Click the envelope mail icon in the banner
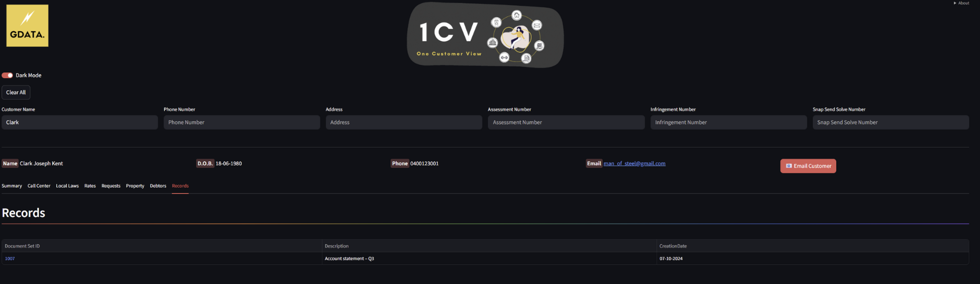This screenshot has width=980, height=284. 537,25
